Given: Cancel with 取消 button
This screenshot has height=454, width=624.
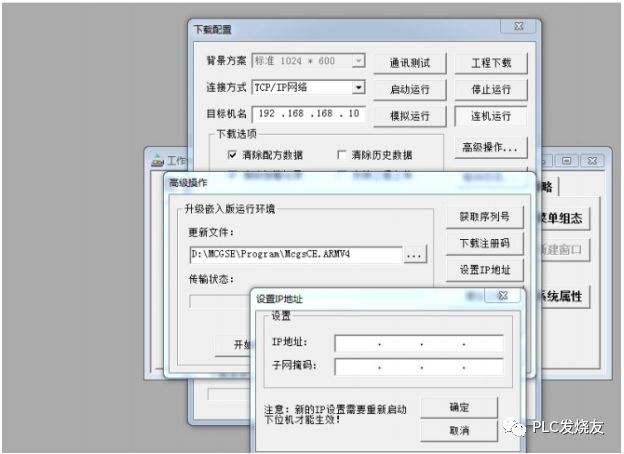Looking at the screenshot, I should click(459, 431).
